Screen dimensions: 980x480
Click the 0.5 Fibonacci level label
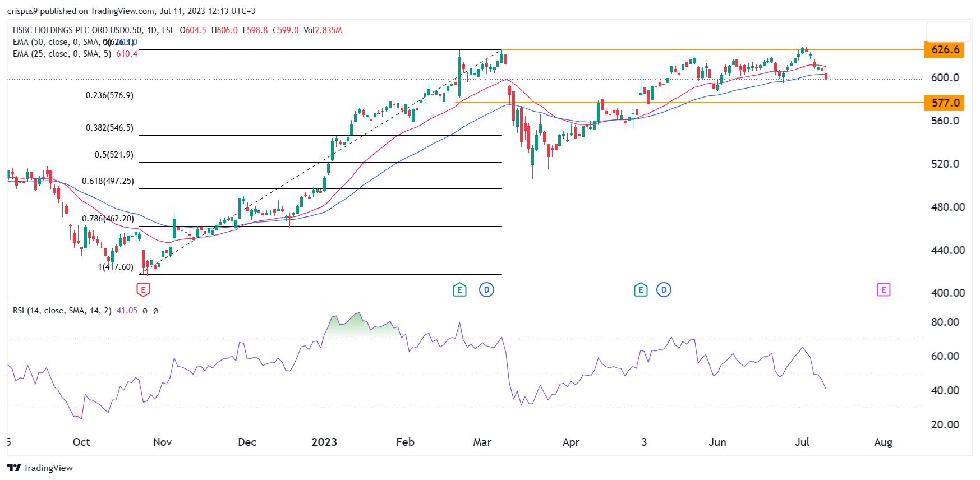(x=114, y=155)
